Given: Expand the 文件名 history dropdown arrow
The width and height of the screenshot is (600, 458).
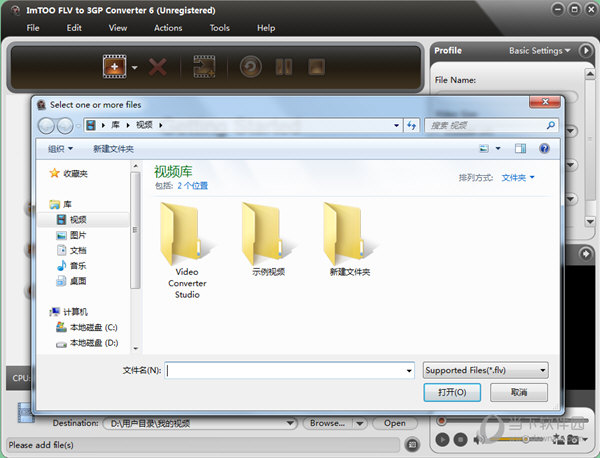Looking at the screenshot, I should click(409, 370).
